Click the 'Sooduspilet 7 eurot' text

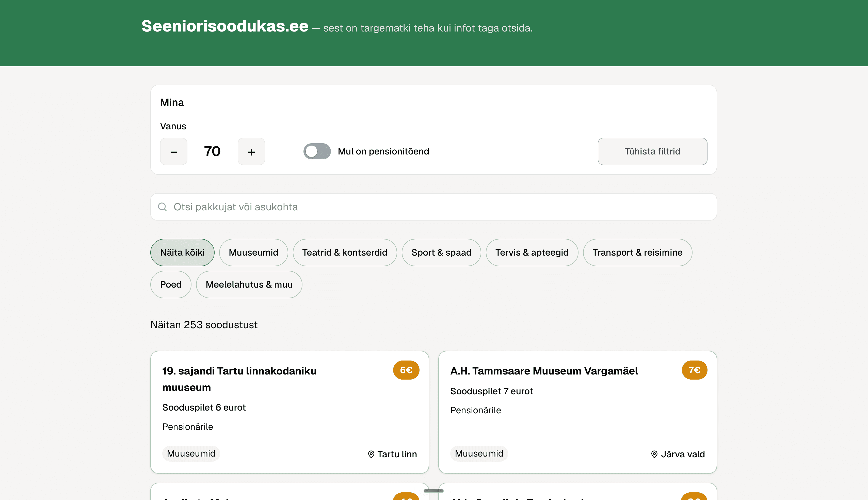point(491,391)
